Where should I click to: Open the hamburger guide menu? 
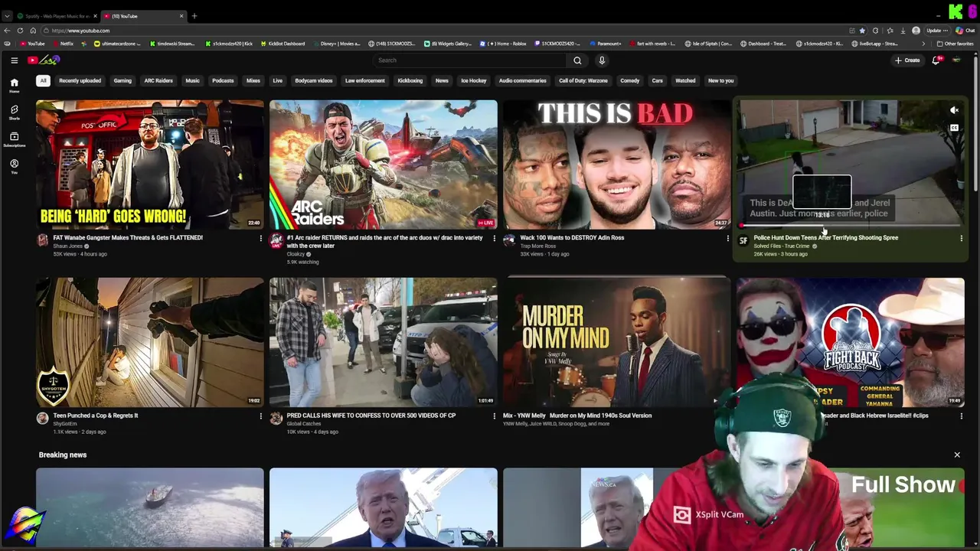[14, 60]
